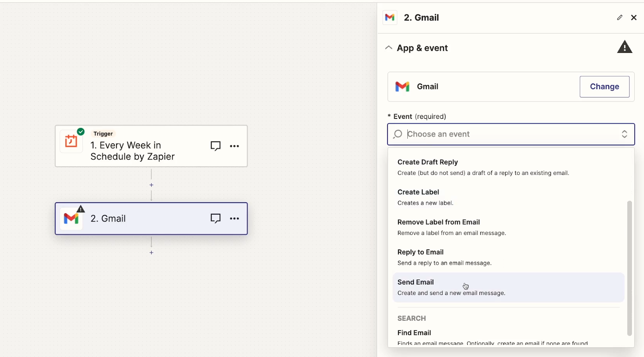Click the Change app button

coord(605,87)
